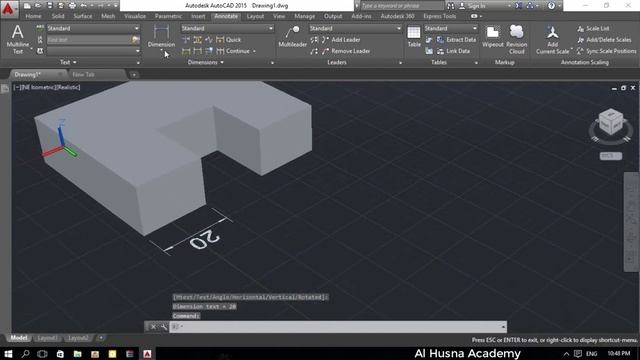
Task: Click the Continue dimension button
Action: pos(233,51)
